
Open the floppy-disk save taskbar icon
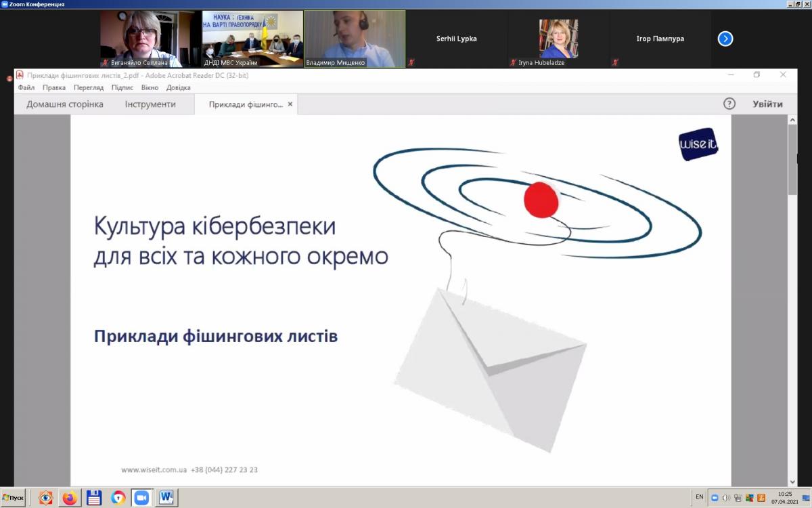pos(94,498)
